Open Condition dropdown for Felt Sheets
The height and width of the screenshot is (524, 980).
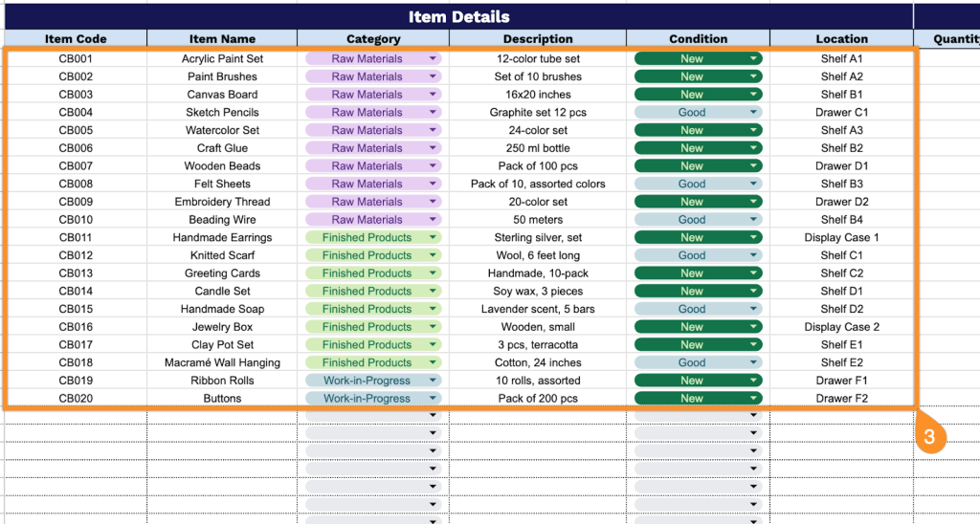pos(754,185)
